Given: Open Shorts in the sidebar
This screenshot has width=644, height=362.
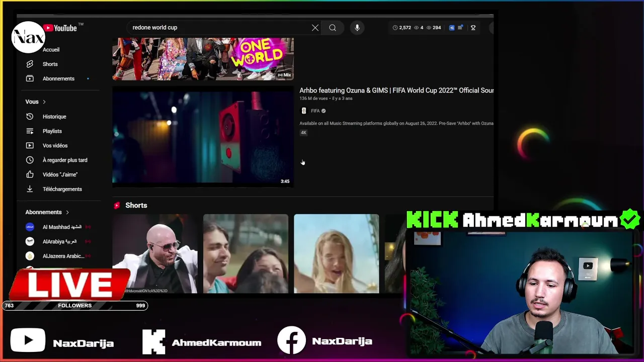Looking at the screenshot, I should [50, 64].
